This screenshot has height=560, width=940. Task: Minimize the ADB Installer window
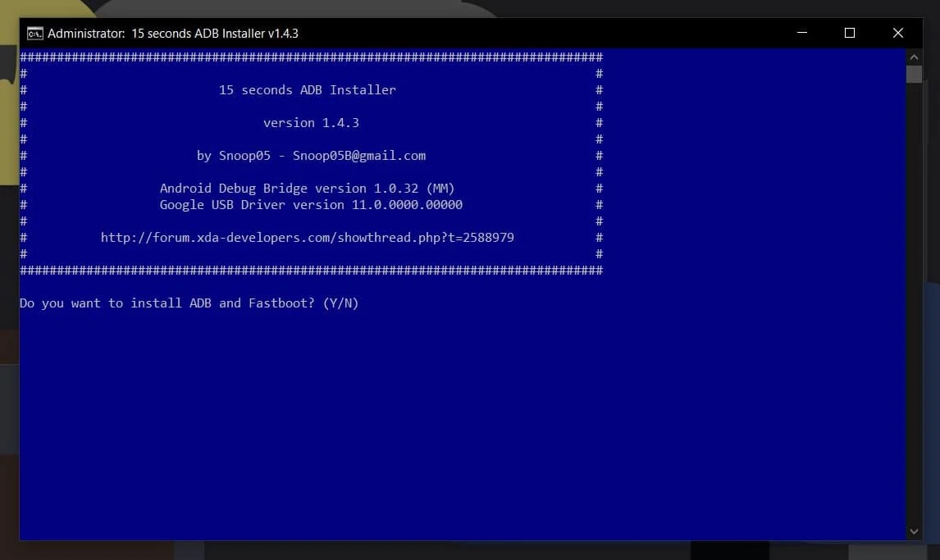coord(802,33)
